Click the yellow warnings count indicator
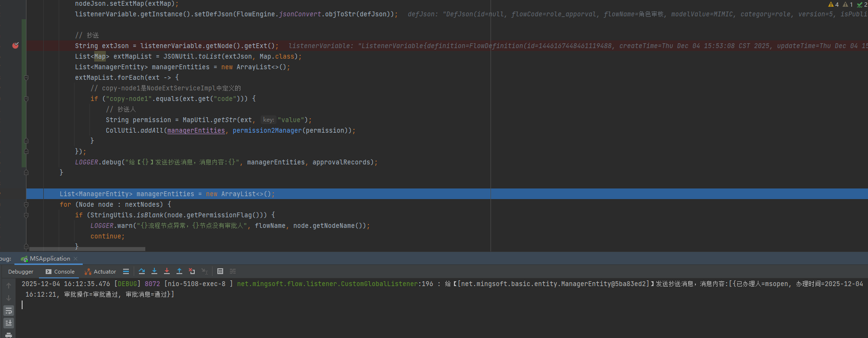 click(x=833, y=4)
